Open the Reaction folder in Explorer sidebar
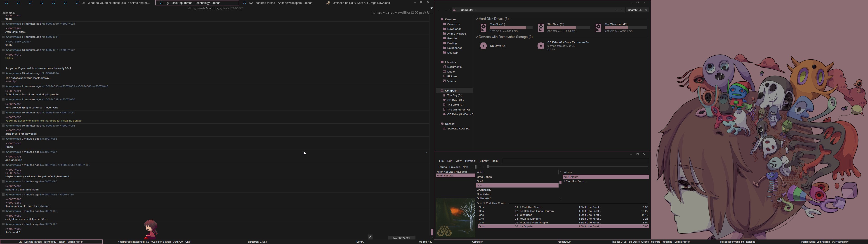 click(x=453, y=38)
